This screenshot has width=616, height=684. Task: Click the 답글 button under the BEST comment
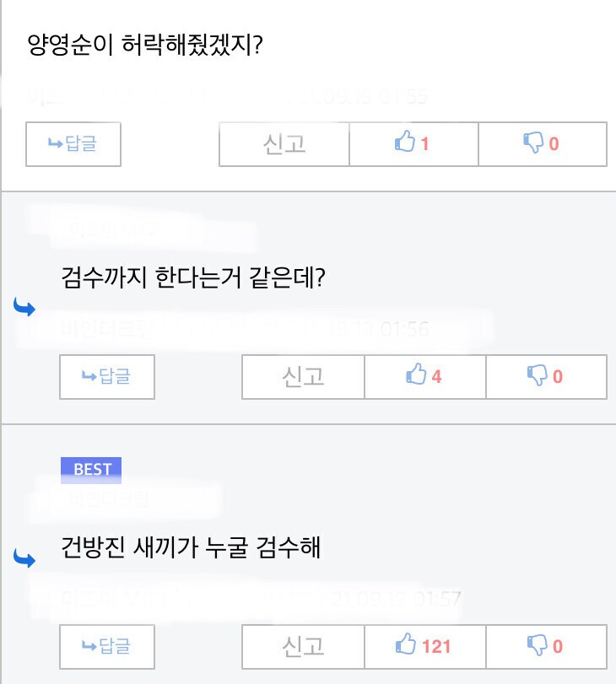[106, 647]
